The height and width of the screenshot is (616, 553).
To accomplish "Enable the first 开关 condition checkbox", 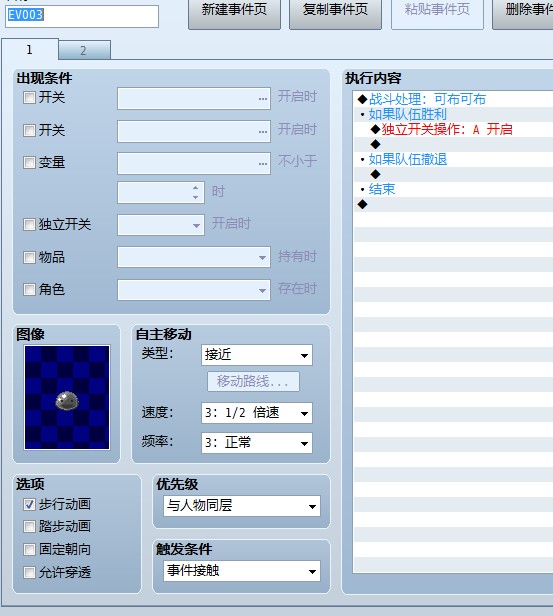I will pyautogui.click(x=29, y=97).
